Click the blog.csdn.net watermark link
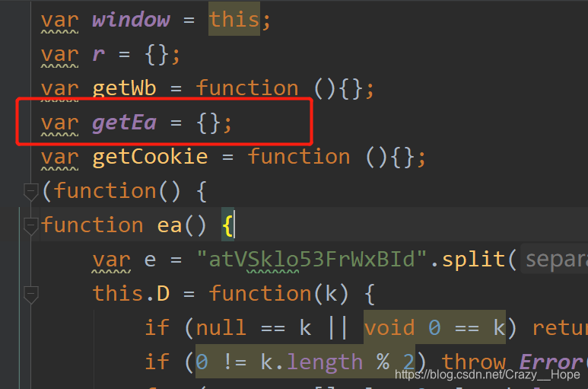 [x=488, y=375]
